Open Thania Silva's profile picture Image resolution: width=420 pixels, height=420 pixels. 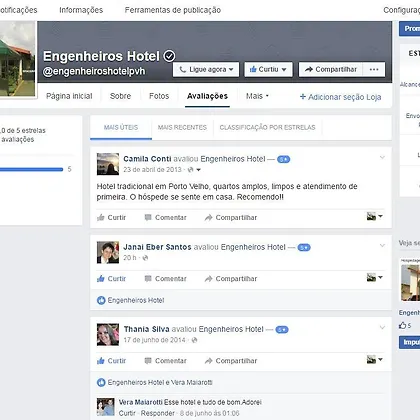point(108,334)
